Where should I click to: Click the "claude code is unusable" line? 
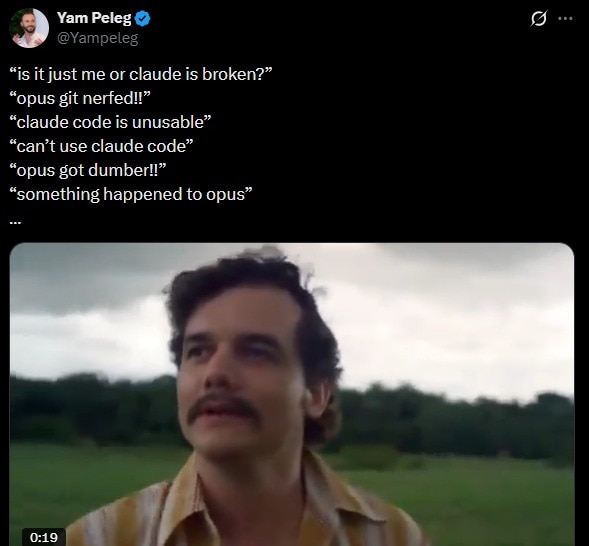pos(110,122)
